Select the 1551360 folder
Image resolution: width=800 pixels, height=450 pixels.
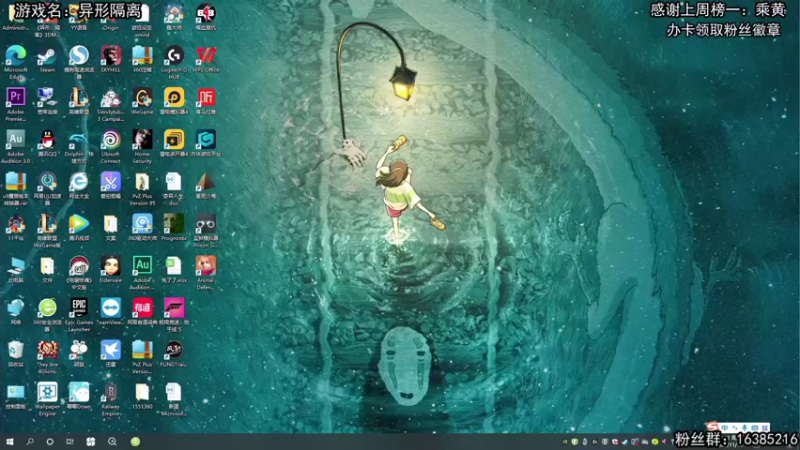pos(142,392)
